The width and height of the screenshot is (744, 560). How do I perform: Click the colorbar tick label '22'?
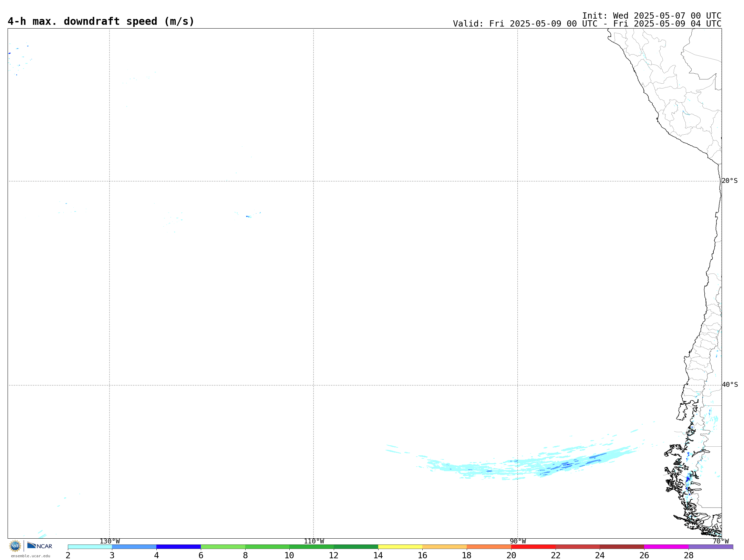click(x=556, y=556)
